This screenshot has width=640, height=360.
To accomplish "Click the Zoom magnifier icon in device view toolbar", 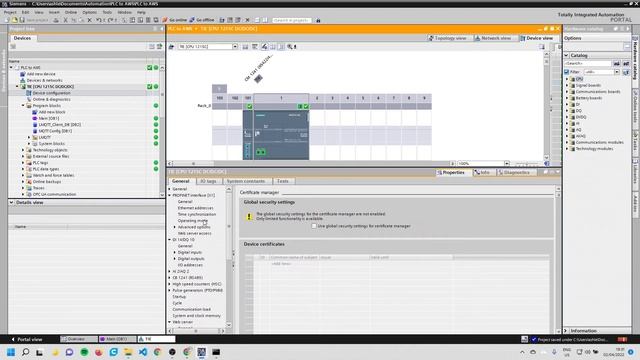I will [x=291, y=47].
